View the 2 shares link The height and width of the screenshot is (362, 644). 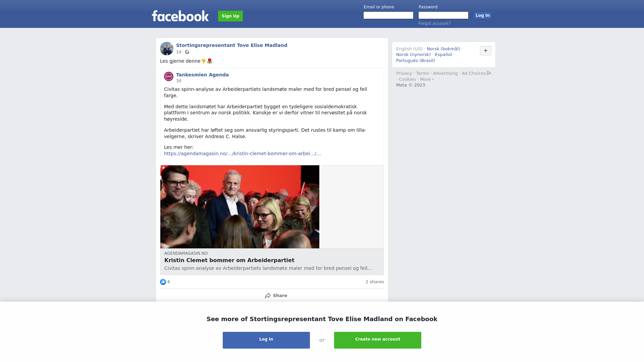[x=375, y=282]
